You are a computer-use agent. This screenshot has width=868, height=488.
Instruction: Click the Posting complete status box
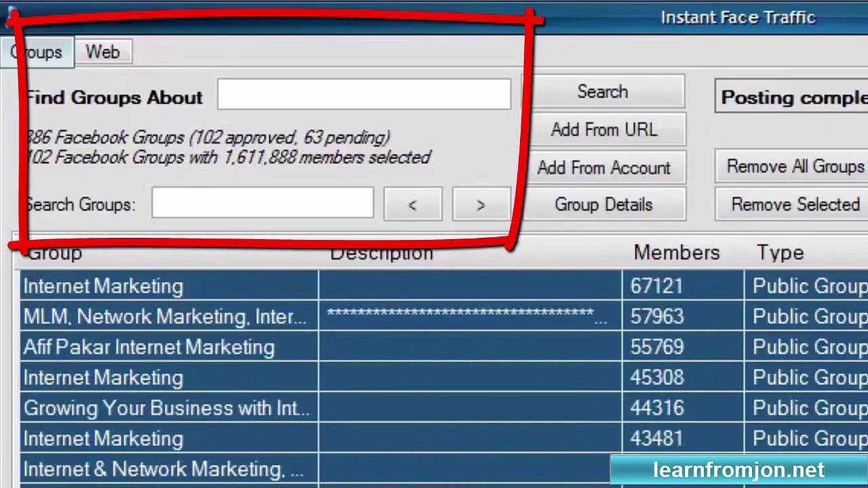coord(792,97)
